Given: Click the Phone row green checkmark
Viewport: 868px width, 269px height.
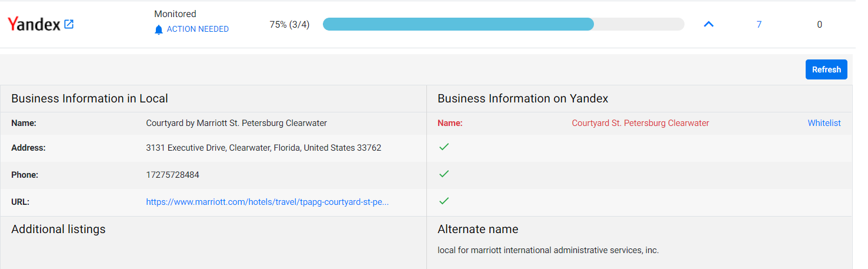Looking at the screenshot, I should point(444,174).
